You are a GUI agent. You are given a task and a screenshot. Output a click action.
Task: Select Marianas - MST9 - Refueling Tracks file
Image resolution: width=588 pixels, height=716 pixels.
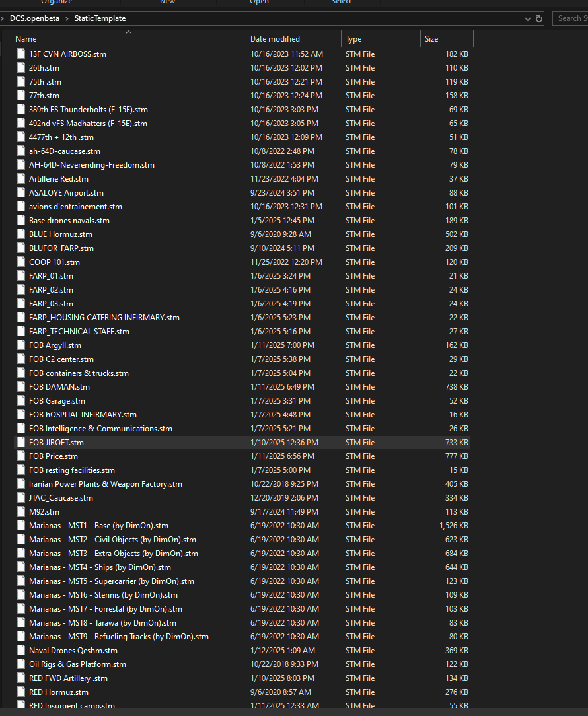coord(119,636)
